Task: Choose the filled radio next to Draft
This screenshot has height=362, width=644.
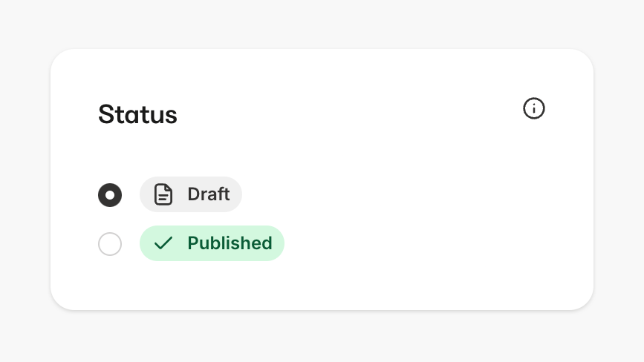Action: tap(110, 195)
